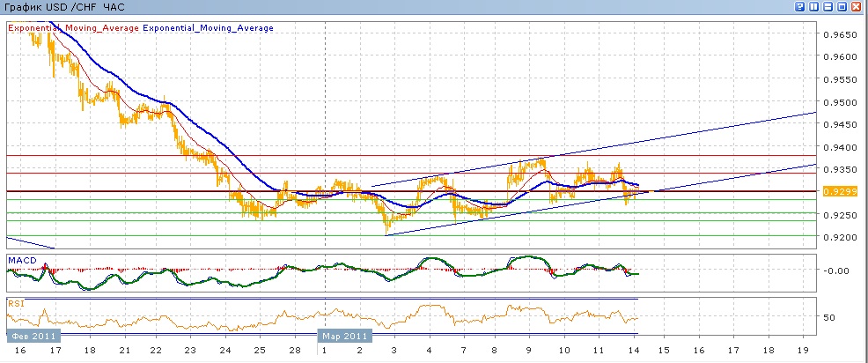Click the Фев 2011 month marker
Screen dimensions: 868x363
click(33, 336)
